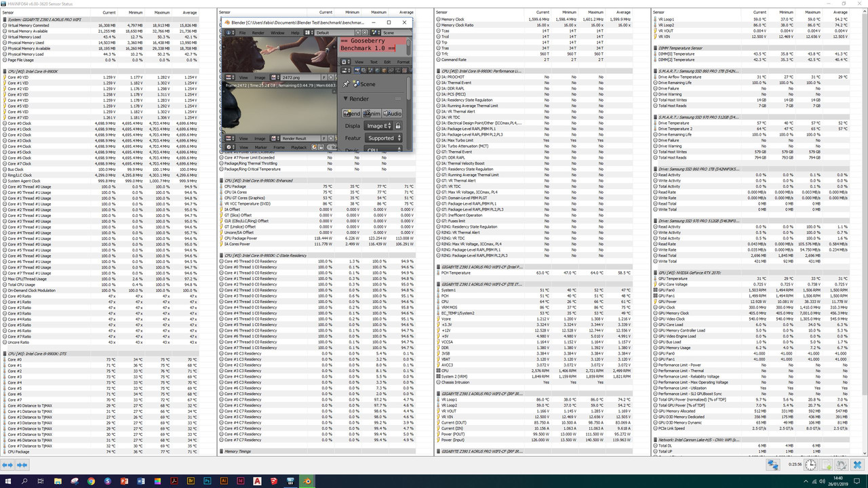
Task: Click Blender timeline record auto-key icon
Action: coord(314,147)
